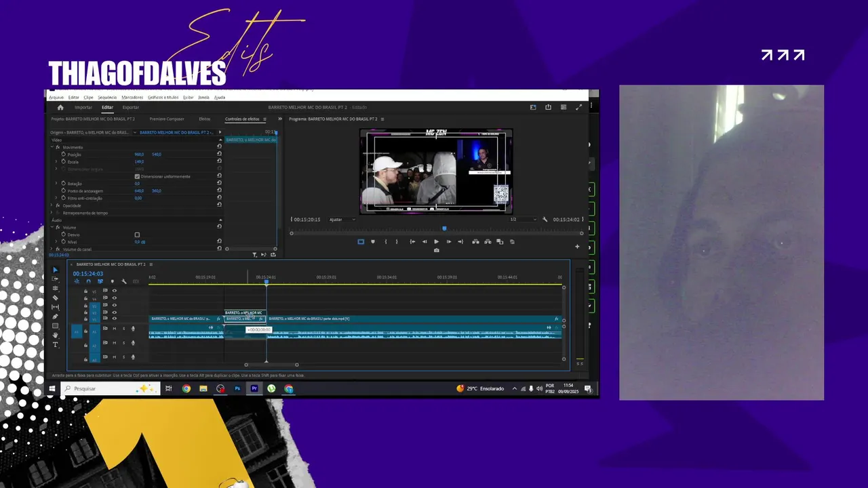Show more panel tabs chevron
Screen dimensions: 868x488
(x=280, y=119)
